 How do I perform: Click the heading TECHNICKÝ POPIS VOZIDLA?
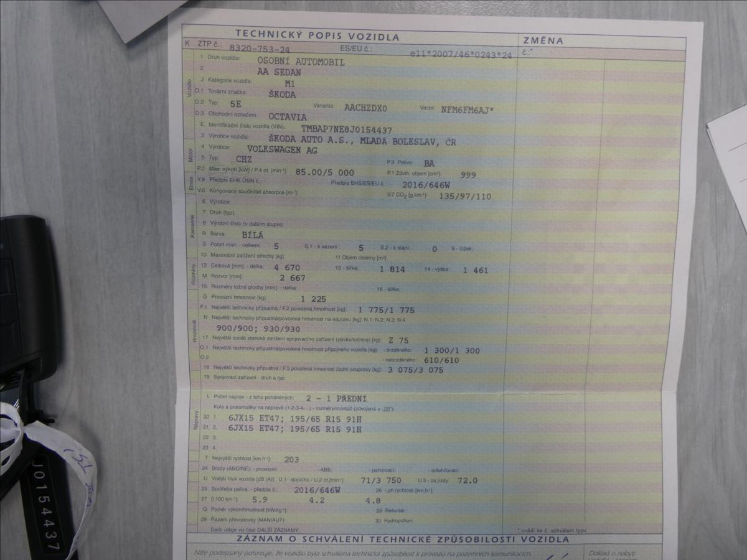317,37
